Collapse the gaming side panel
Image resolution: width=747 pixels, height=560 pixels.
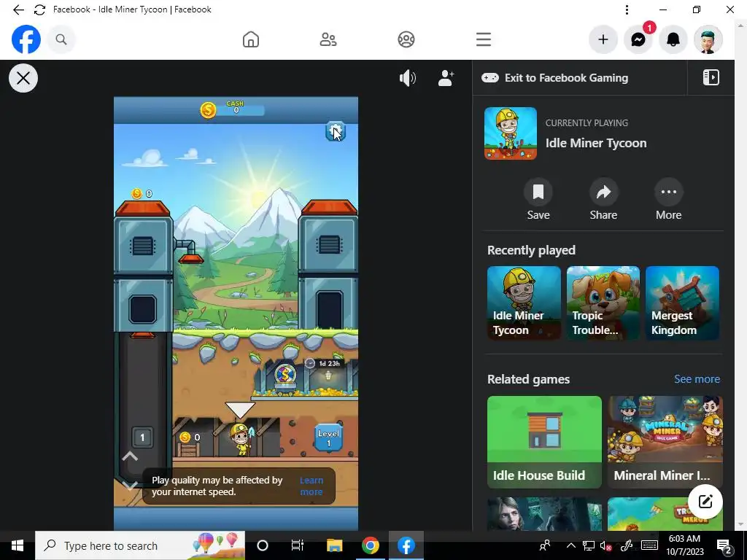[711, 77]
